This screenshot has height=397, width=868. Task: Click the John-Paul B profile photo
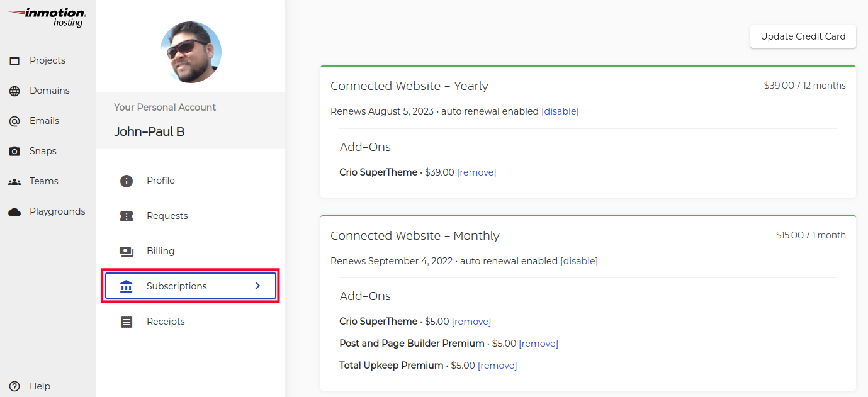coord(191,52)
